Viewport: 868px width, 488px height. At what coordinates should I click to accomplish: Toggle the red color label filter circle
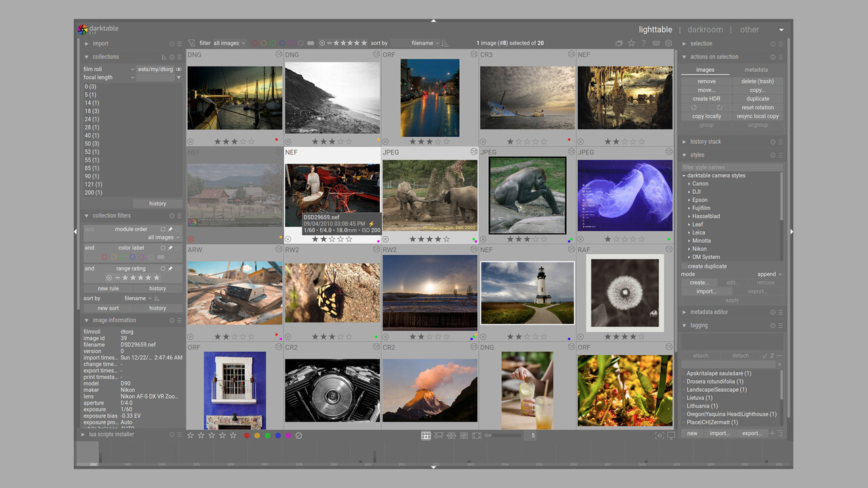(x=254, y=43)
